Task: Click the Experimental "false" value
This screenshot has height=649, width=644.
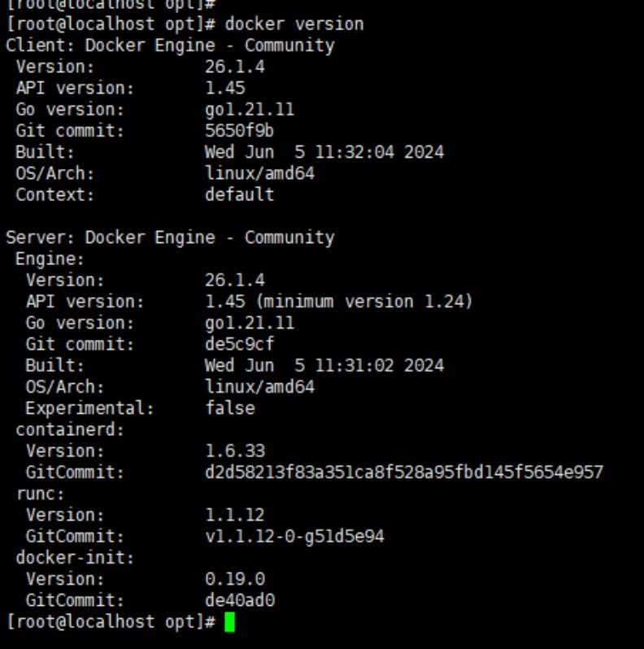Action: point(230,408)
